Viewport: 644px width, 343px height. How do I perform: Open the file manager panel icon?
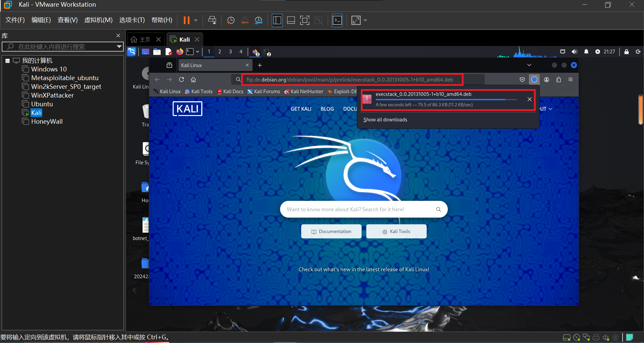pyautogui.click(x=157, y=52)
